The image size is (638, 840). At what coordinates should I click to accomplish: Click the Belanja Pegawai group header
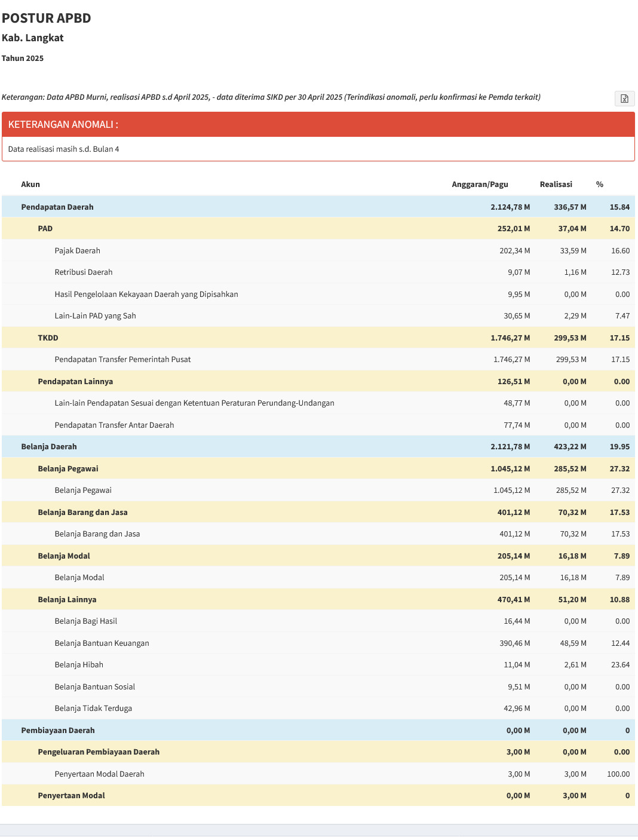[318, 468]
